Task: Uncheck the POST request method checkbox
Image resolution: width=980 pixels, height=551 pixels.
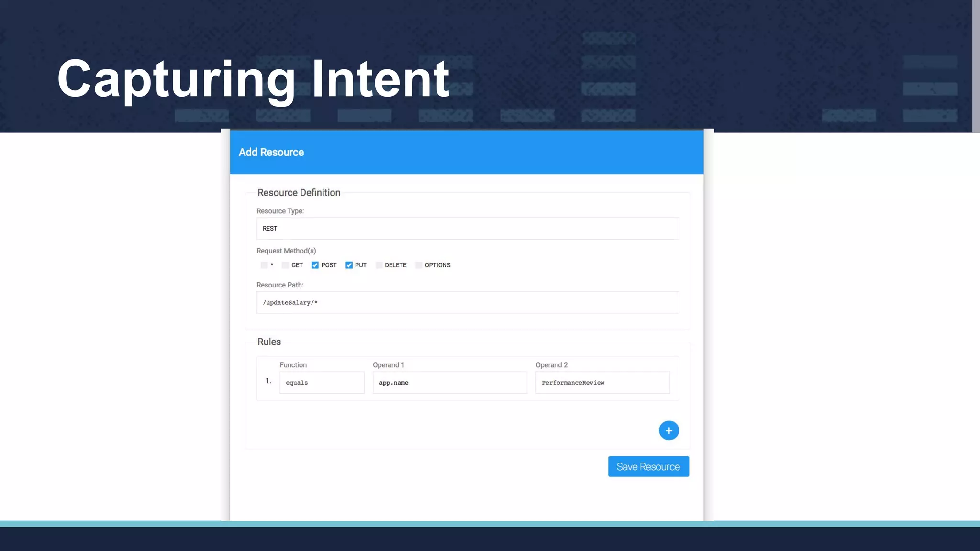Action: (315, 265)
